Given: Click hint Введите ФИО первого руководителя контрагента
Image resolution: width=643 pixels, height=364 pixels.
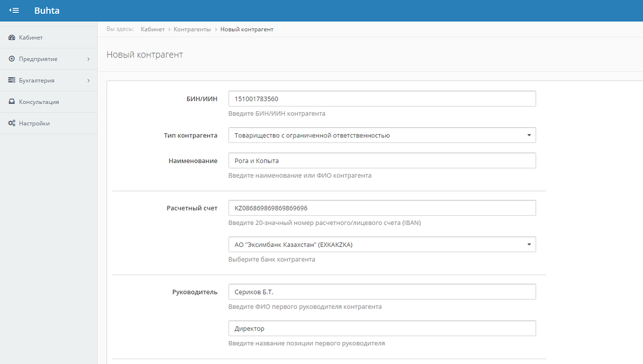Looking at the screenshot, I should [x=305, y=307].
